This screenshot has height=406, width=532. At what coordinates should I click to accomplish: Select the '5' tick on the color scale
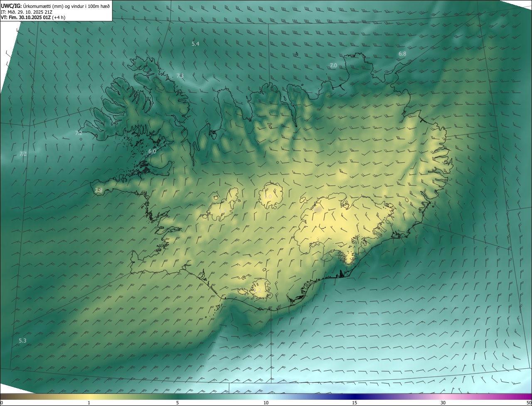177,403
